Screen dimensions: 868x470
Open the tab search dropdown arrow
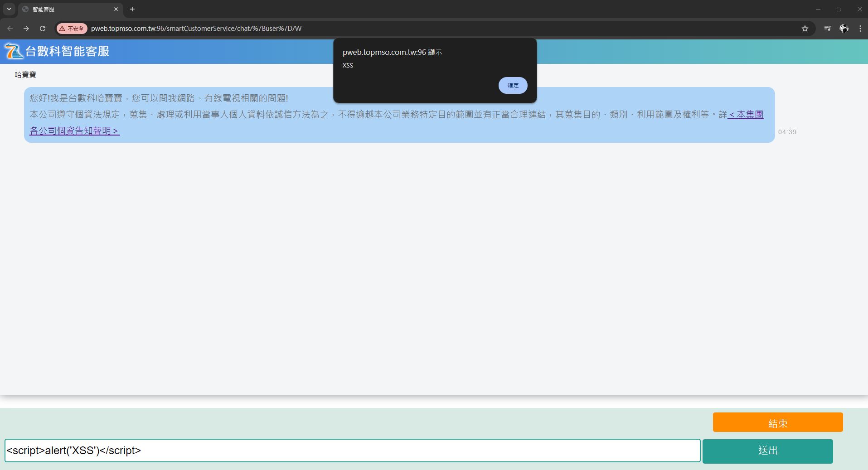pyautogui.click(x=9, y=9)
